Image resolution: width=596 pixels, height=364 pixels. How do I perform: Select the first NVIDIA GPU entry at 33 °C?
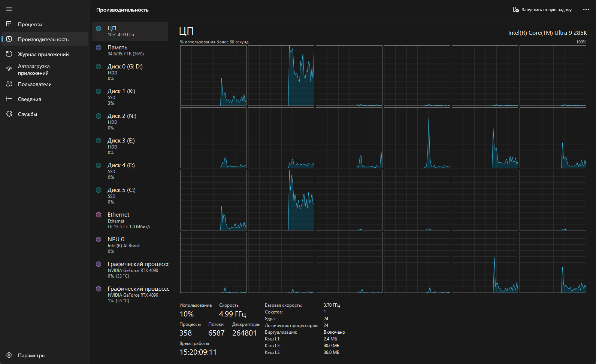(x=130, y=269)
